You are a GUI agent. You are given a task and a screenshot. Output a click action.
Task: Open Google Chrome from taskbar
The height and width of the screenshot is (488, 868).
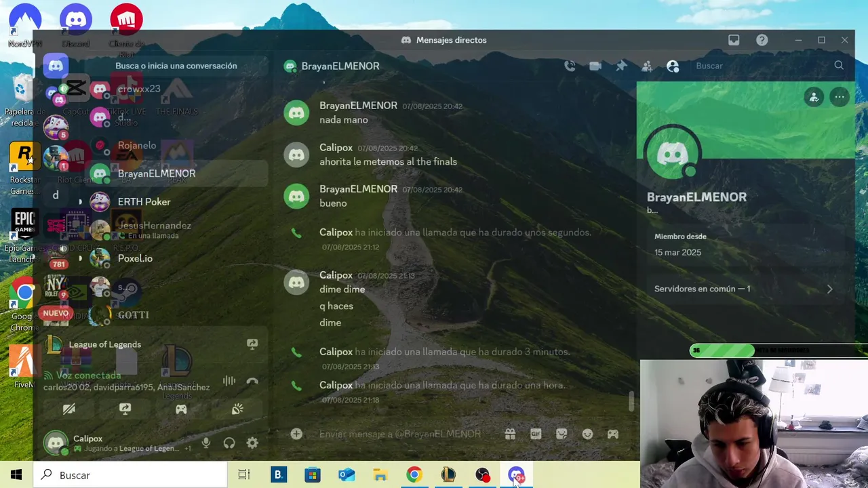point(414,475)
